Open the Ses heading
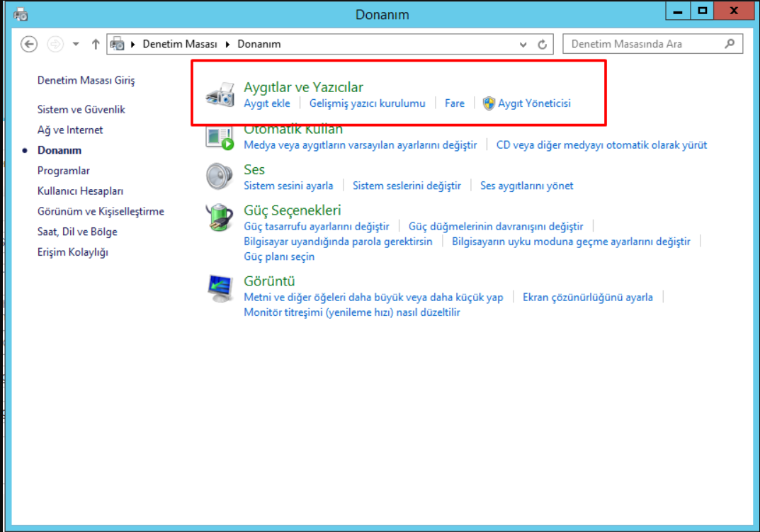Viewport: 760px width, 532px height. point(254,170)
